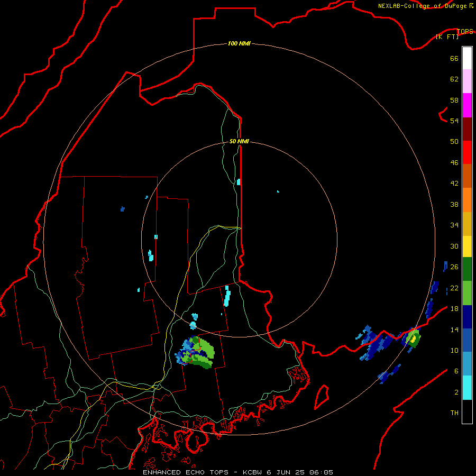Click the white swatch in the legend
The image size is (476, 476).
point(467,58)
